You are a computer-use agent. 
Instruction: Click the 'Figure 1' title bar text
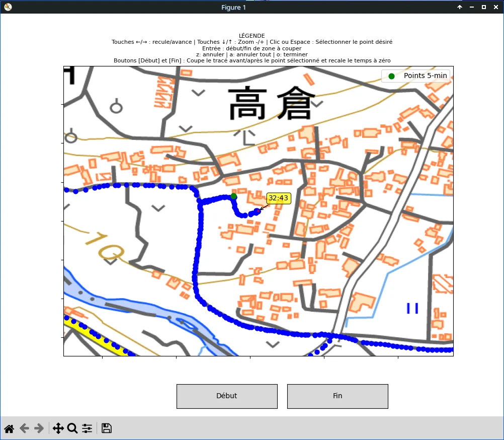(x=234, y=7)
